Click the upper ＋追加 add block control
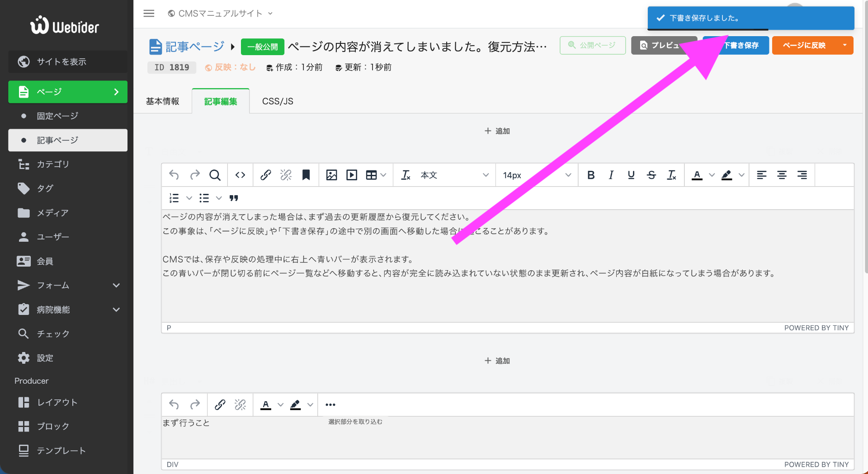 pos(497,131)
